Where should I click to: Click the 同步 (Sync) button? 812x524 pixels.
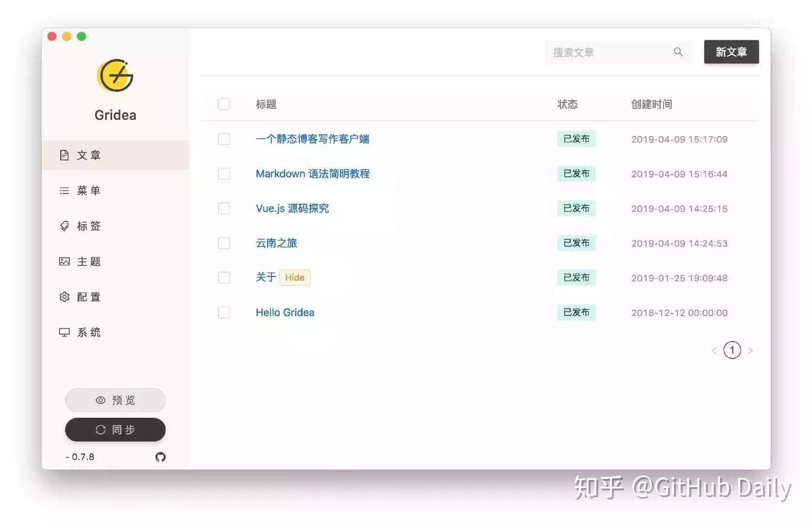tap(115, 430)
